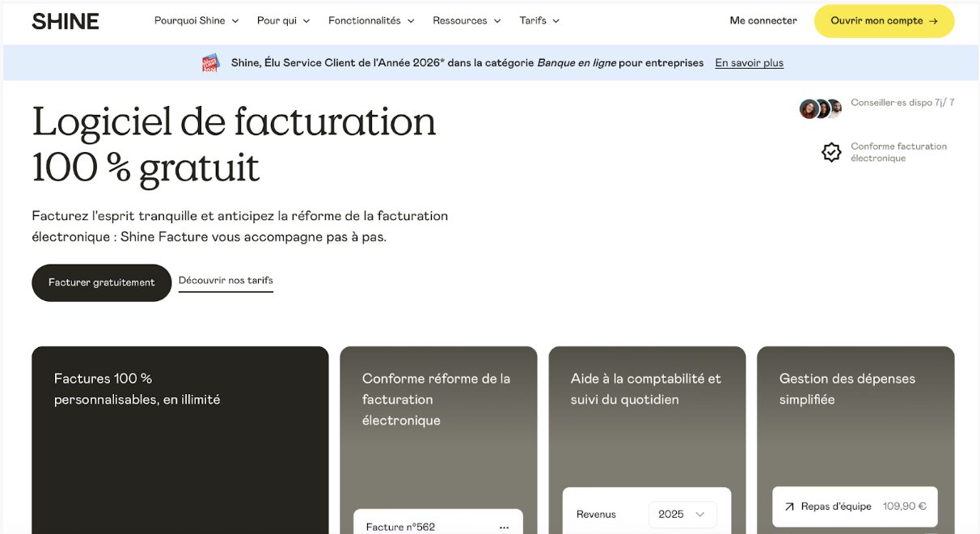Click the arrow inside Ouvrir mon compte button

coord(935,20)
